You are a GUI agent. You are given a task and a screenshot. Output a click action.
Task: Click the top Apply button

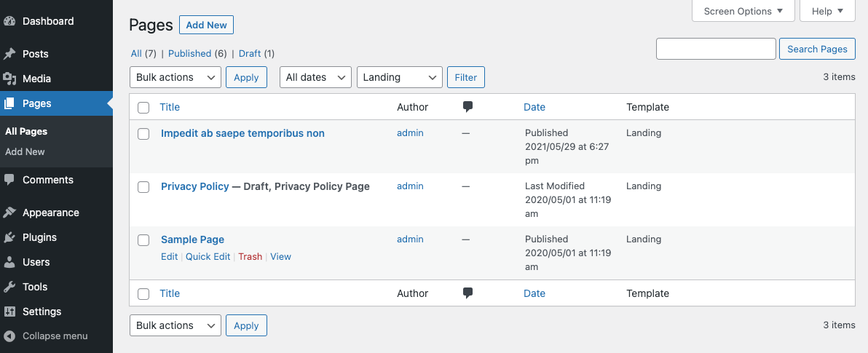click(246, 77)
